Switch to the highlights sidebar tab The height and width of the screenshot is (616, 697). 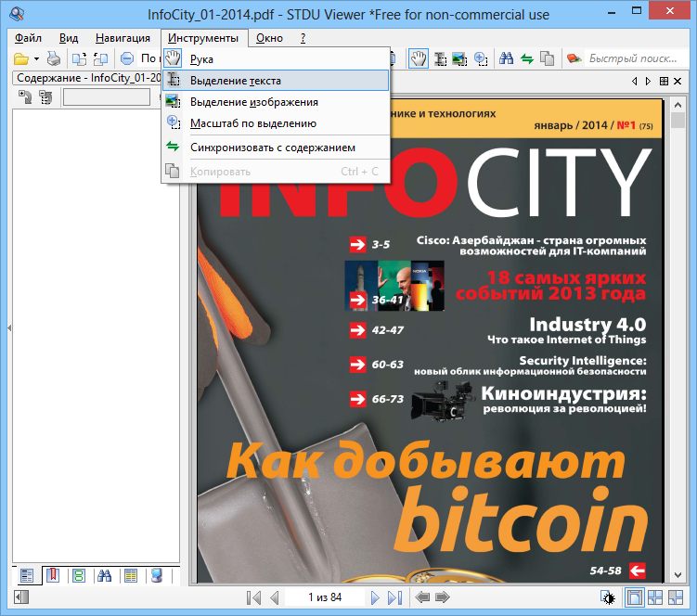[131, 576]
